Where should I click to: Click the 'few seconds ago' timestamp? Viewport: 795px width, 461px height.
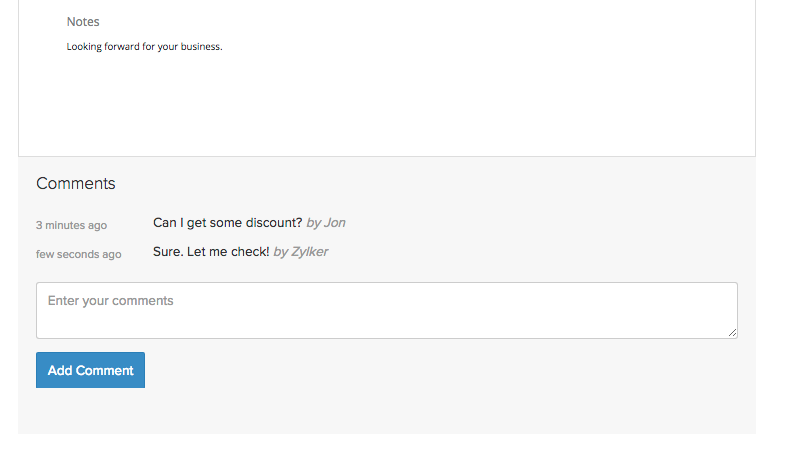point(79,255)
